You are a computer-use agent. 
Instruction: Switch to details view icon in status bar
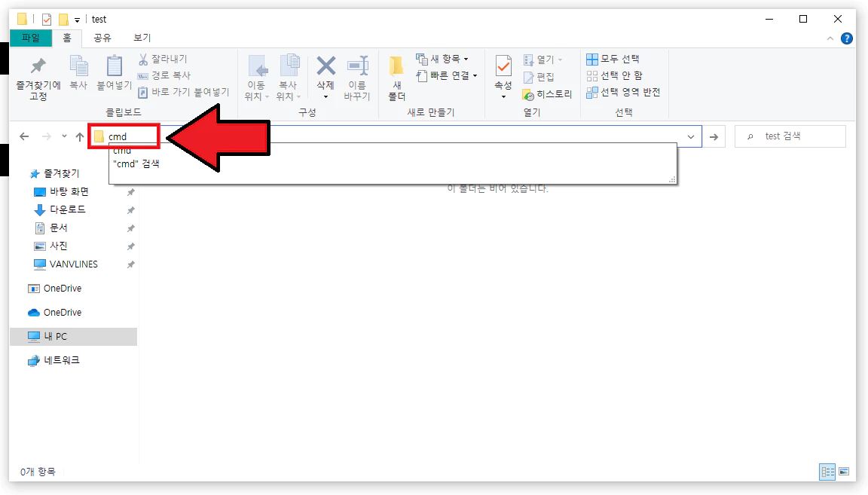pos(827,472)
